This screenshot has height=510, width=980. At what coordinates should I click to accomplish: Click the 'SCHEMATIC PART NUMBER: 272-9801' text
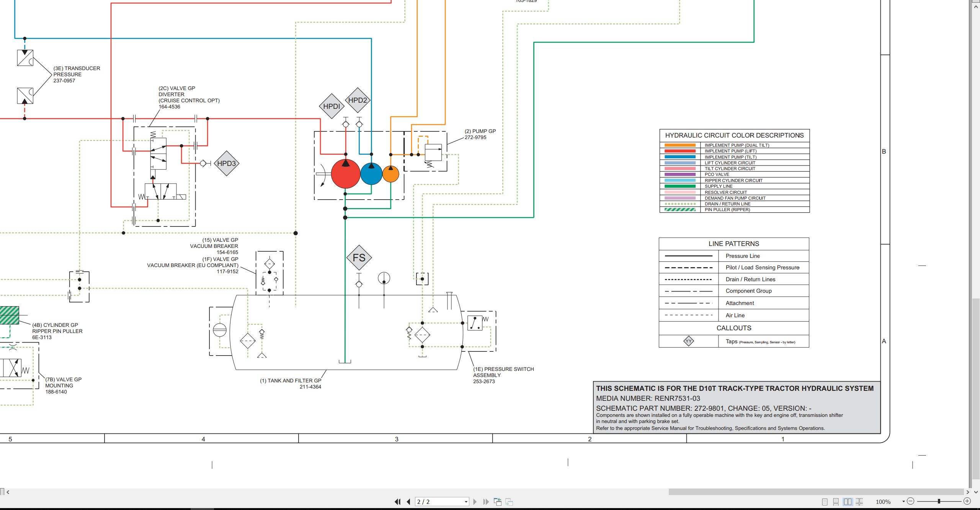661,408
